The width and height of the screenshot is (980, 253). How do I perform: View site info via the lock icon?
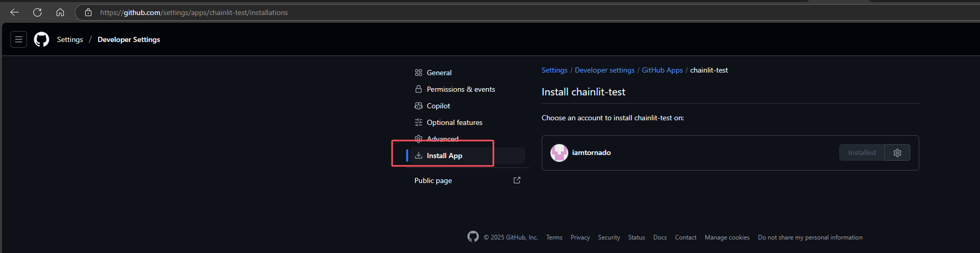click(x=88, y=12)
